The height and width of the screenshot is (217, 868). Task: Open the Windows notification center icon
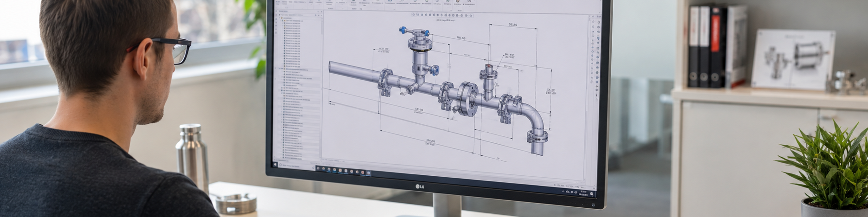(591, 194)
